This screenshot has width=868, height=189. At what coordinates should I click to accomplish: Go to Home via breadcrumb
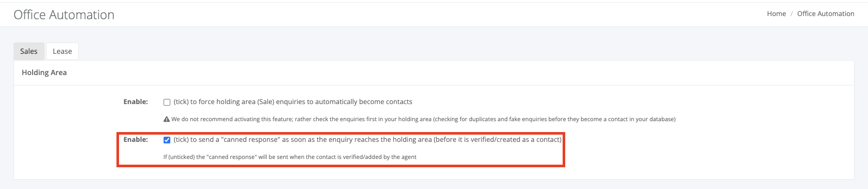click(x=776, y=14)
